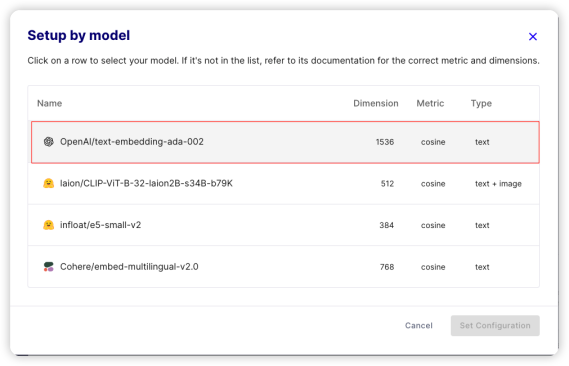This screenshot has height=366, width=569.
Task: Click the Hugging Face icon beside laion/CLIP model
Action: coord(49,183)
